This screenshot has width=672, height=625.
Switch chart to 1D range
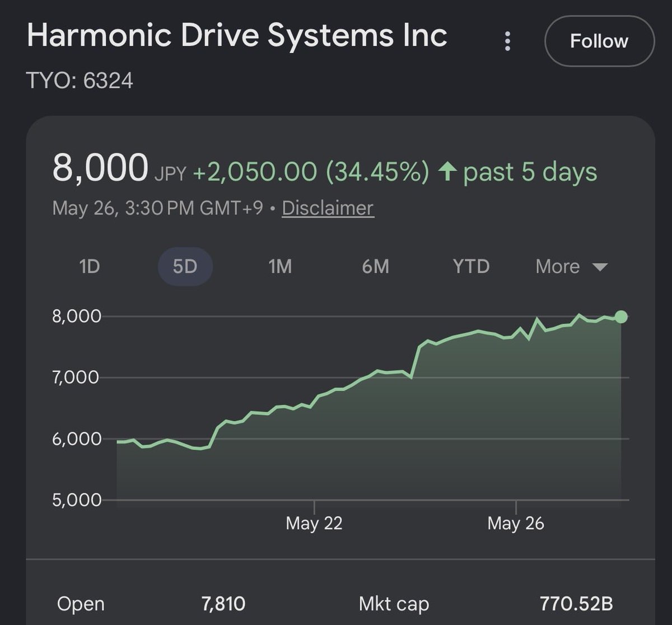tap(90, 267)
